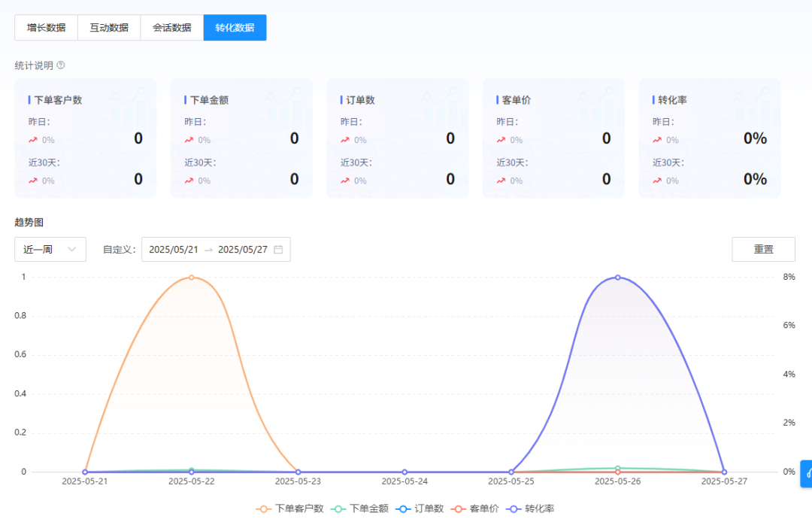The image size is (812, 525).
Task: Click trend arrow icon under 下单金额 昨日
Action: (189, 140)
